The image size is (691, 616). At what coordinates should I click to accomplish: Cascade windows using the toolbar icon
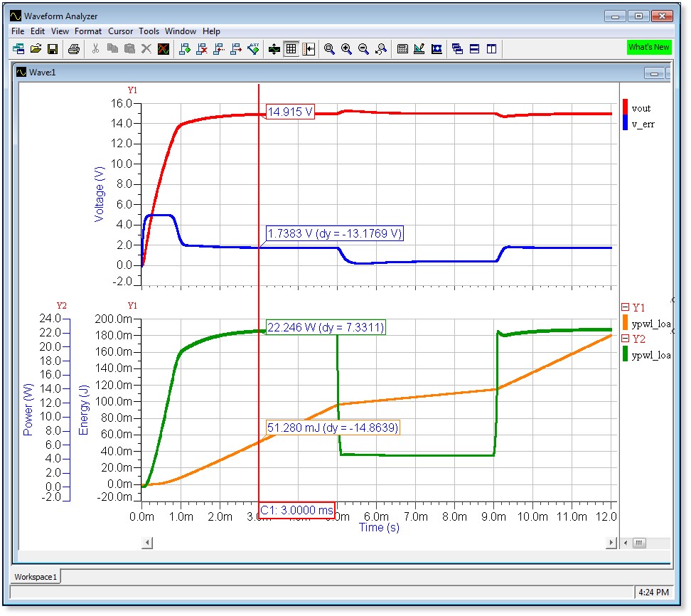click(457, 49)
